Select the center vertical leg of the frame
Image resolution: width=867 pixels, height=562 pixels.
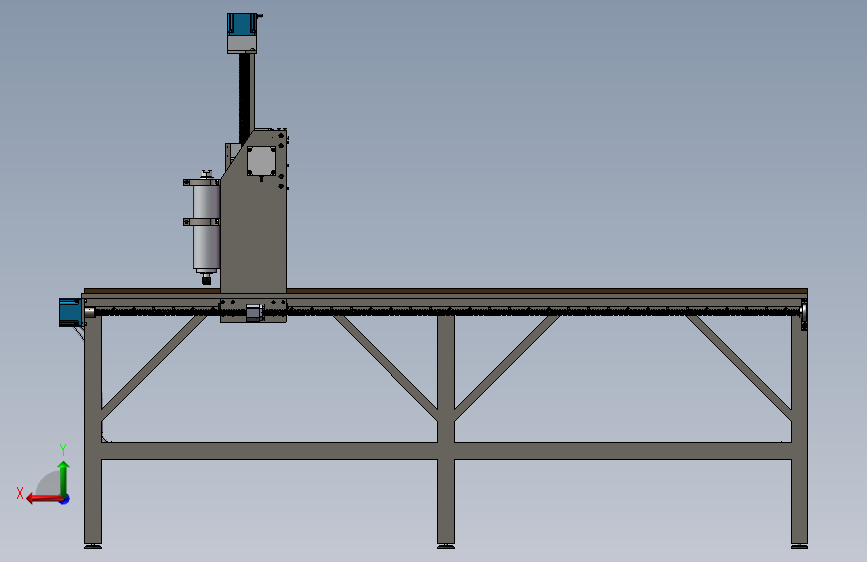coord(446,430)
